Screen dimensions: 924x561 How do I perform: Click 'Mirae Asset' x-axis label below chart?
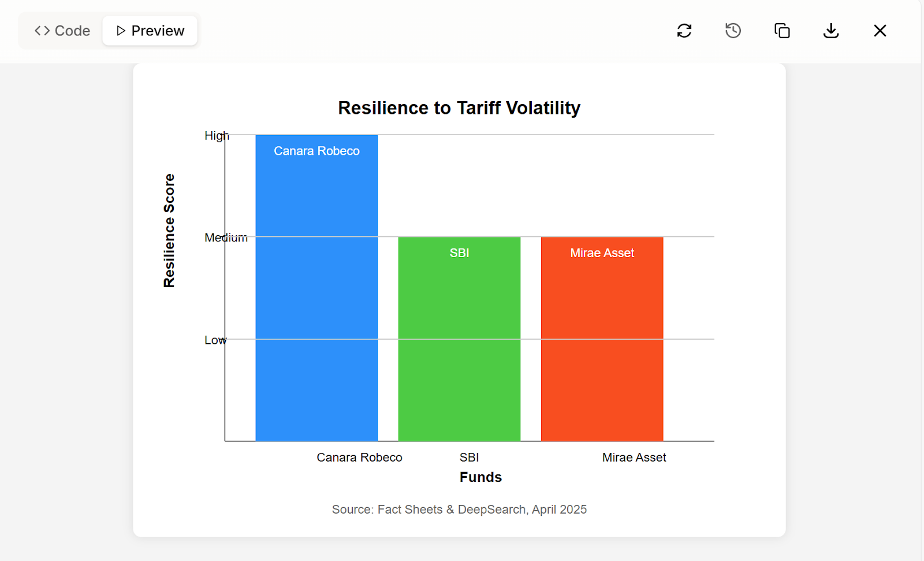pyautogui.click(x=634, y=458)
